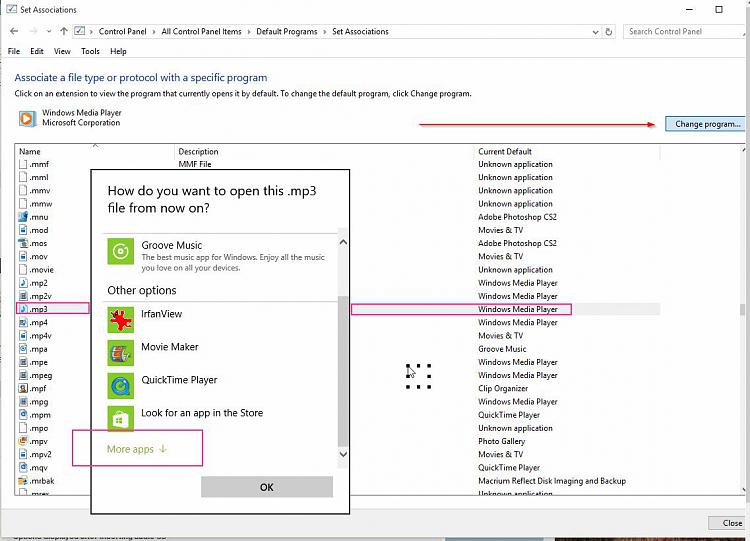Click the Set Associations title bar icon
The image size is (750, 541).
(x=11, y=9)
